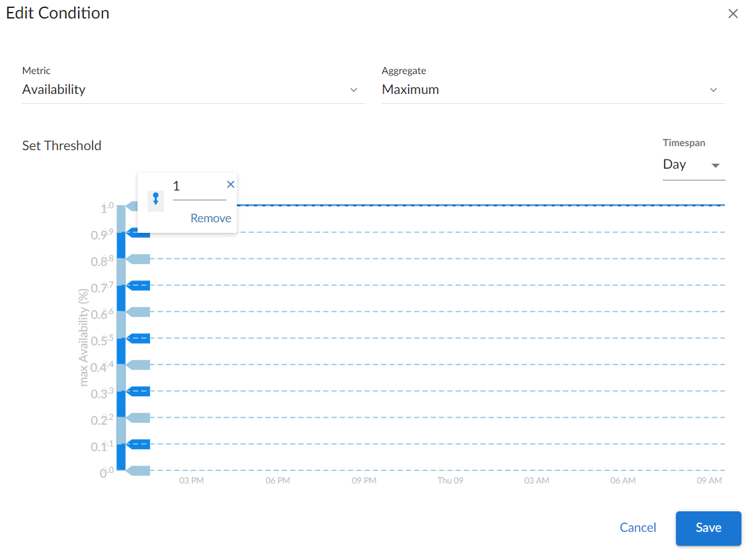This screenshot has width=756, height=551.
Task: Select the 0.1 threshold marker
Action: pos(139,444)
